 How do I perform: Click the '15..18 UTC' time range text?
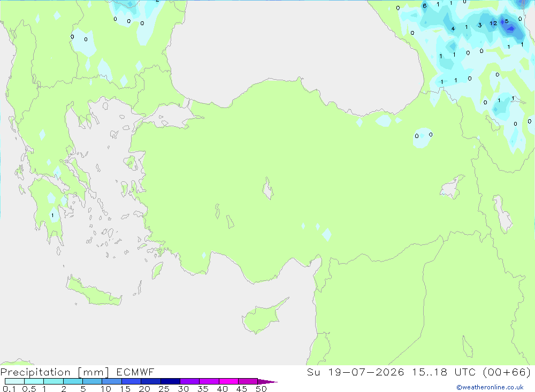444,372
